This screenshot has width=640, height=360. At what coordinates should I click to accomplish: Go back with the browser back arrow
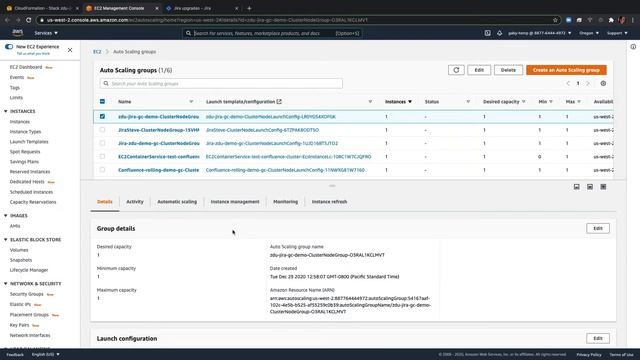click(7, 20)
